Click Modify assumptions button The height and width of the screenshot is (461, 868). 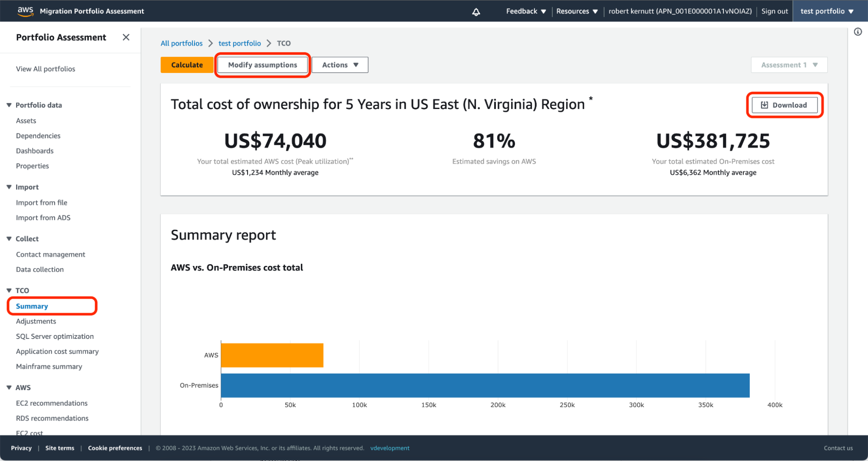263,65
